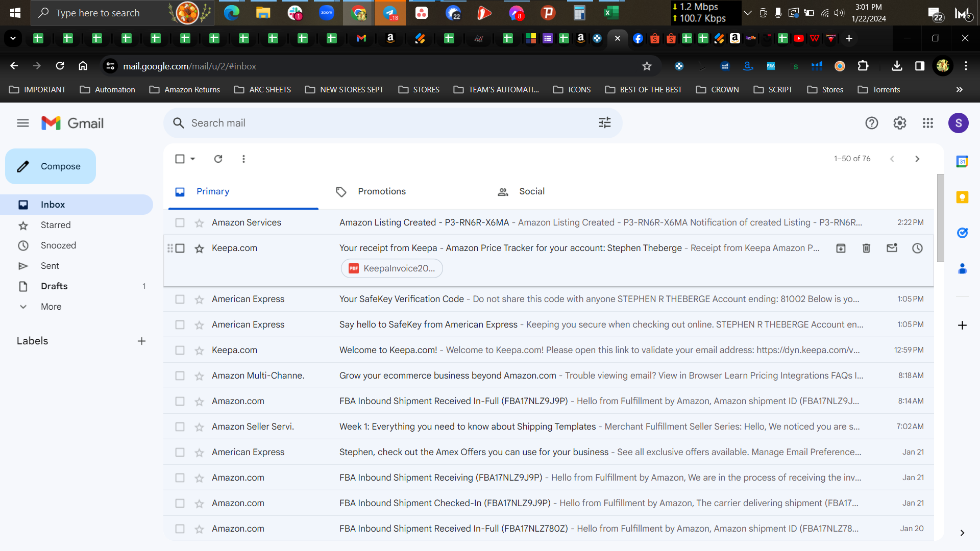Open the Starred folder

(x=77, y=225)
